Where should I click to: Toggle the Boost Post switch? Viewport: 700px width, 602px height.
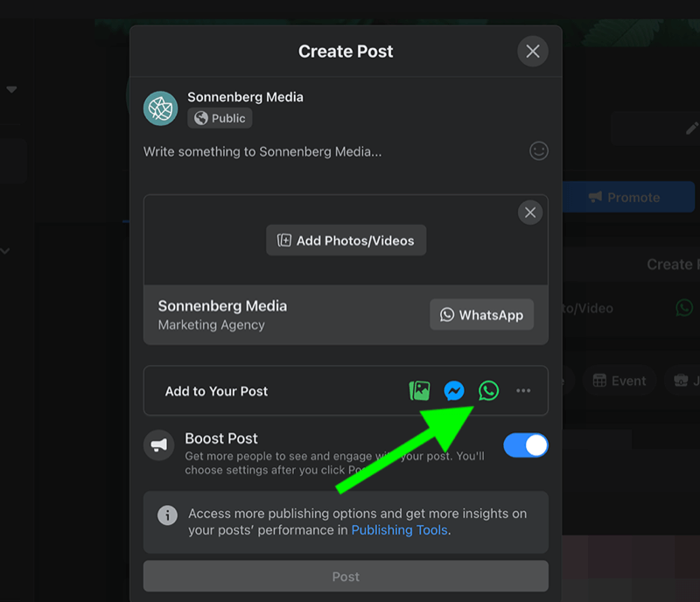[x=526, y=445]
